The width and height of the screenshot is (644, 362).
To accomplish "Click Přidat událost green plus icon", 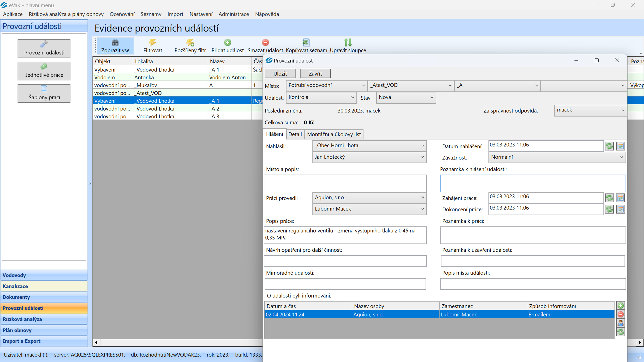I will [227, 43].
